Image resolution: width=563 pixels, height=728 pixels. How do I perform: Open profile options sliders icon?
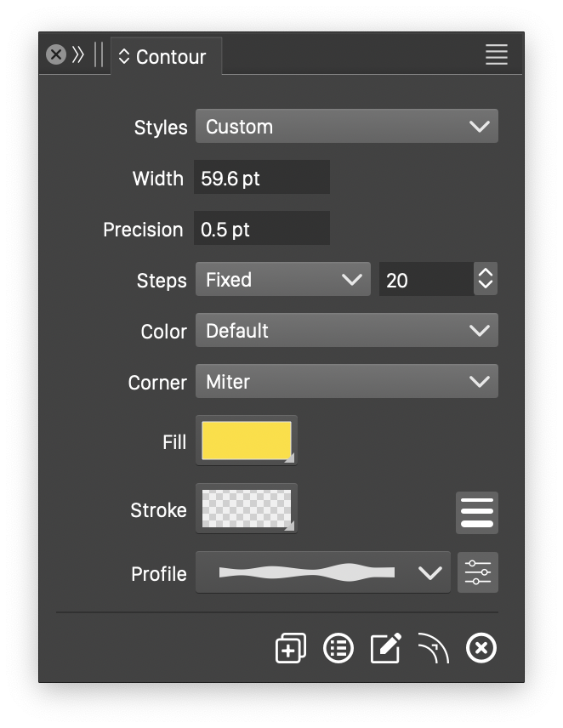[x=477, y=572]
